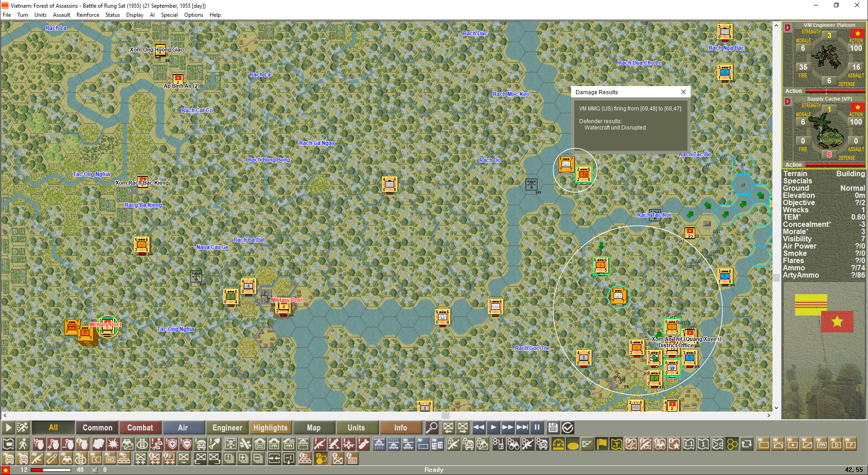Click the helicopter icon in the Air section
This screenshot has height=475, width=868.
tap(379, 444)
